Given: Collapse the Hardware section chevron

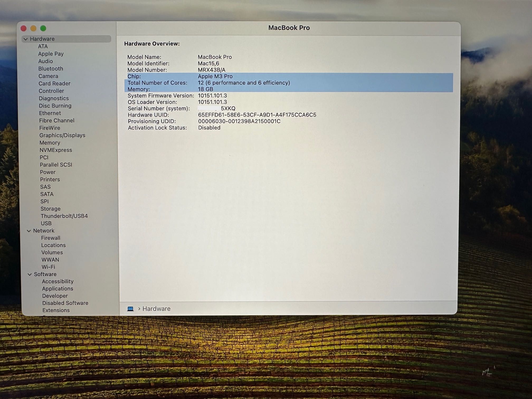Looking at the screenshot, I should [x=26, y=39].
